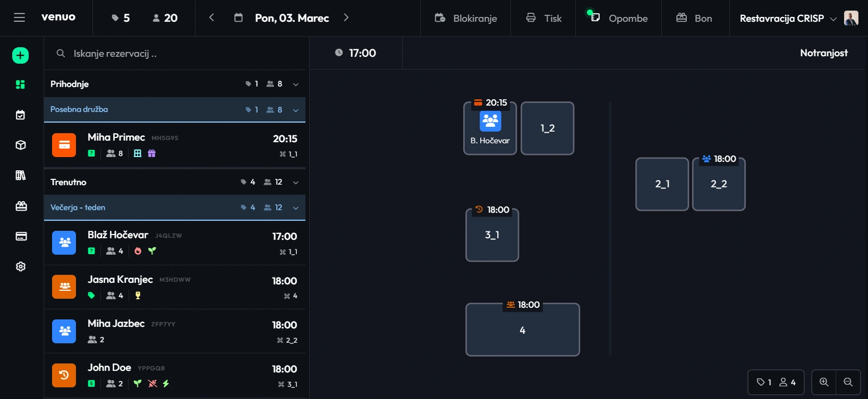Viewport: 868px width, 399px height.
Task: Collapse the Prihodnje section
Action: coord(296,84)
